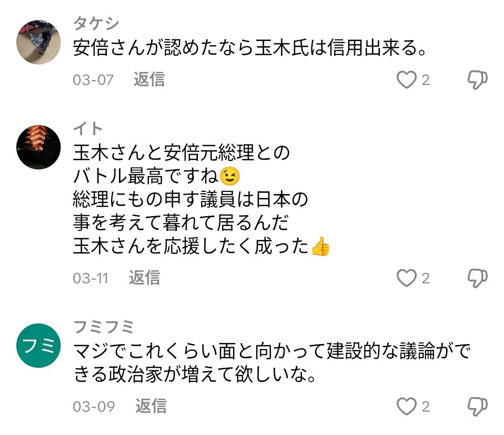Image resolution: width=504 pixels, height=435 pixels.
Task: Tap the username タケシ
Action: click(x=96, y=23)
